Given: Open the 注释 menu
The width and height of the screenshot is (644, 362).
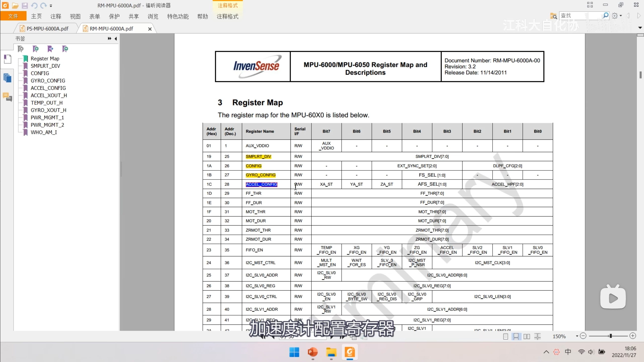Looking at the screenshot, I should click(56, 17).
